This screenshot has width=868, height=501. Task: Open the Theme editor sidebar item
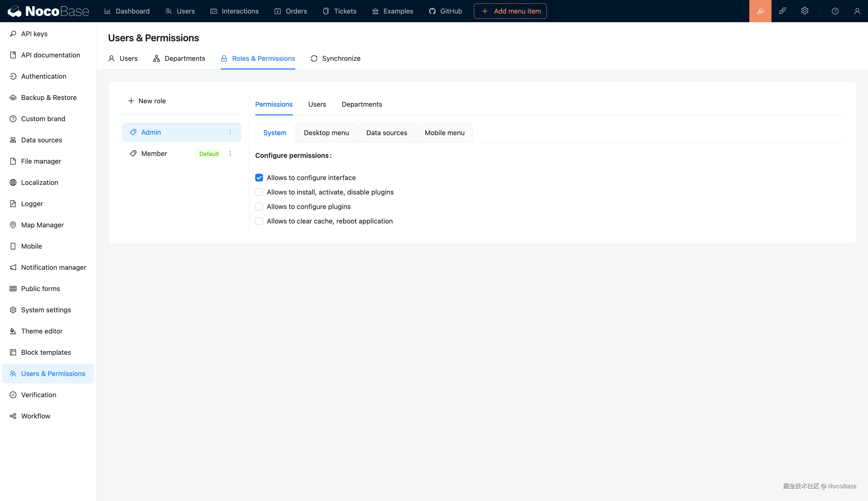[x=41, y=331]
